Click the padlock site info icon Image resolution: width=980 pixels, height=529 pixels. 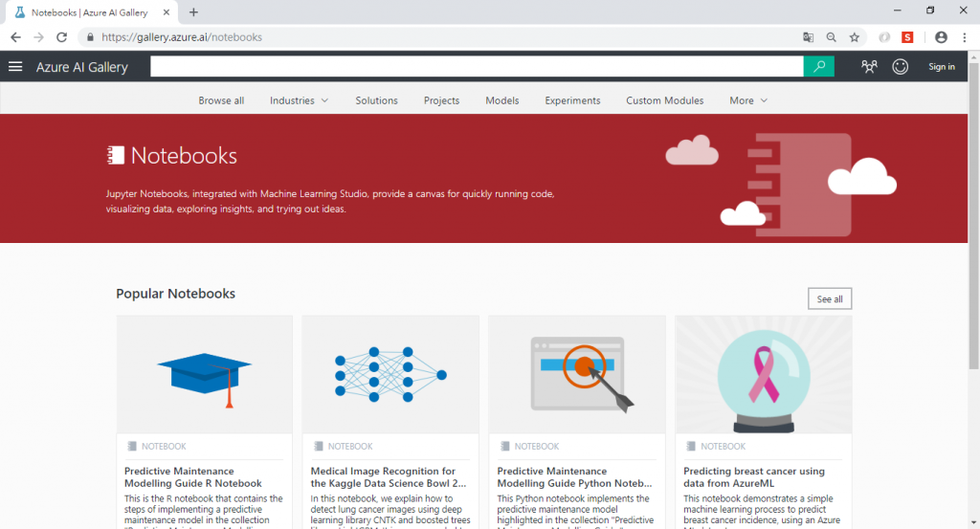pos(90,37)
